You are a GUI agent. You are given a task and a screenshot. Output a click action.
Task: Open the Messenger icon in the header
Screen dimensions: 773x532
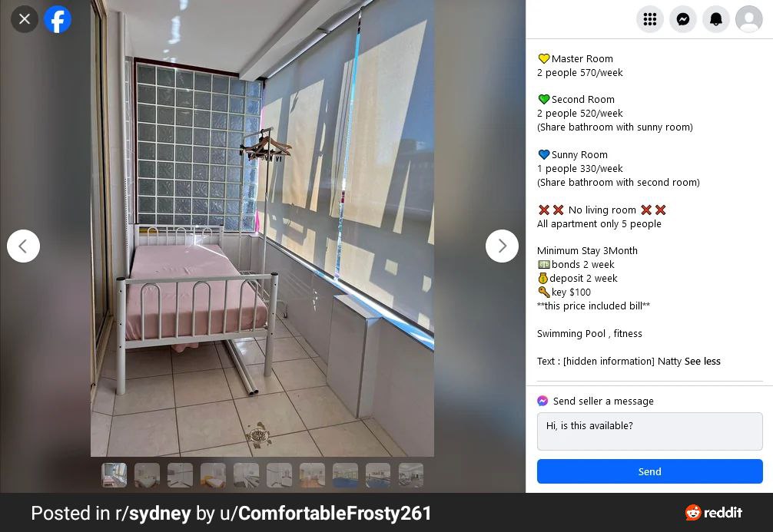click(x=683, y=19)
